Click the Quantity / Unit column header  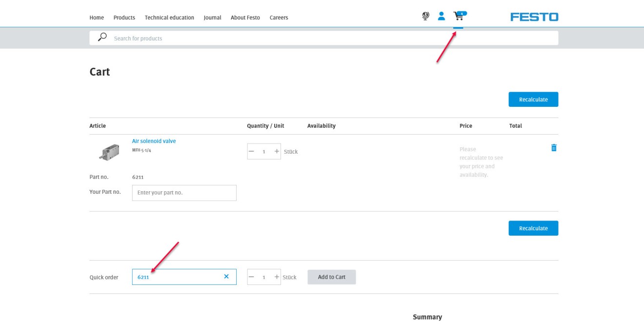pos(265,126)
